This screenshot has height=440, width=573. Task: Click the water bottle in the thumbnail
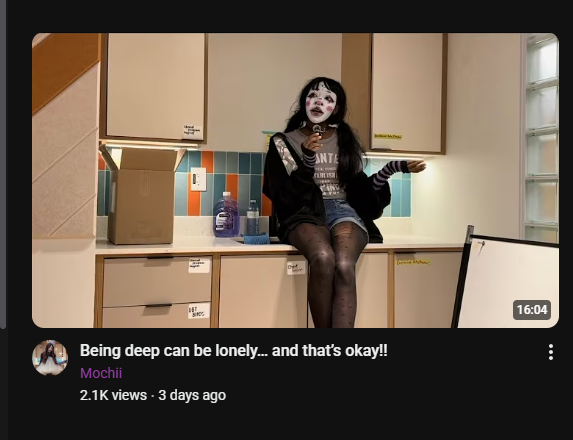(x=253, y=217)
